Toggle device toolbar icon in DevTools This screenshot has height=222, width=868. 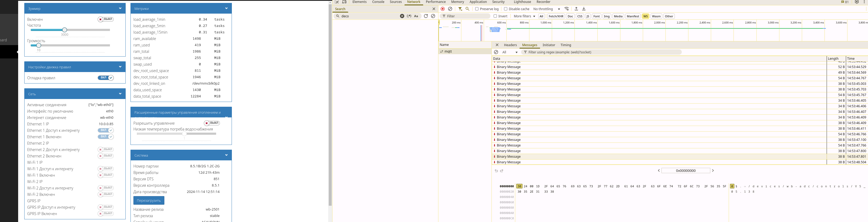(344, 2)
